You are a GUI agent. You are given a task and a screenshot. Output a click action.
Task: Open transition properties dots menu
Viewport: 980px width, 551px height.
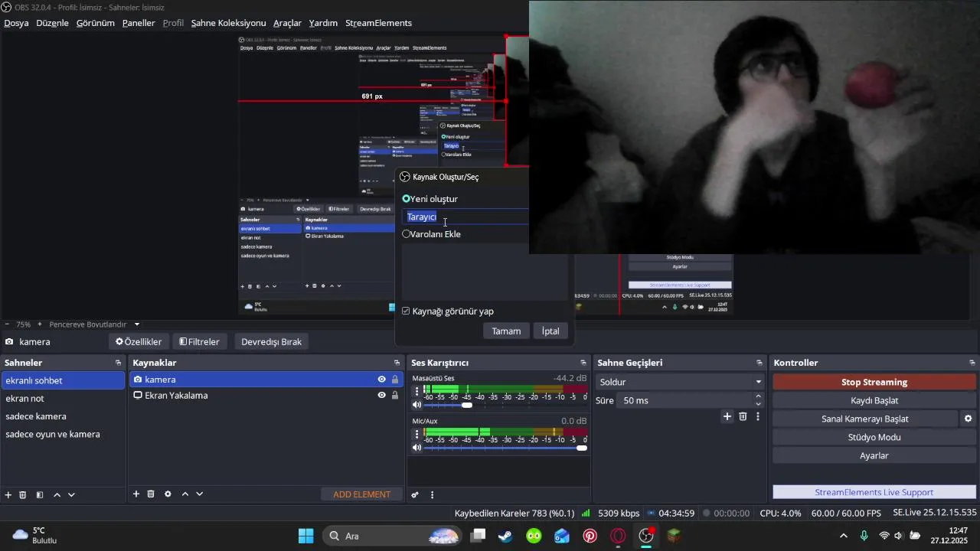pos(758,416)
